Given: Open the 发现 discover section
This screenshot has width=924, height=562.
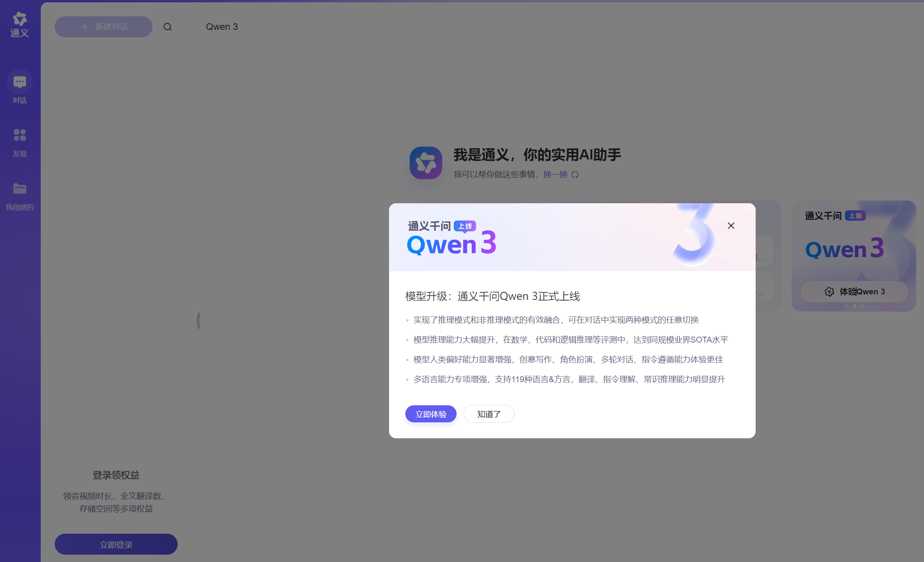Looking at the screenshot, I should click(x=20, y=143).
